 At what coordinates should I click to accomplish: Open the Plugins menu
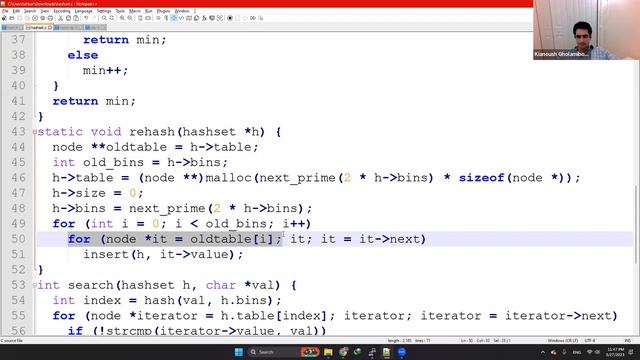point(163,11)
